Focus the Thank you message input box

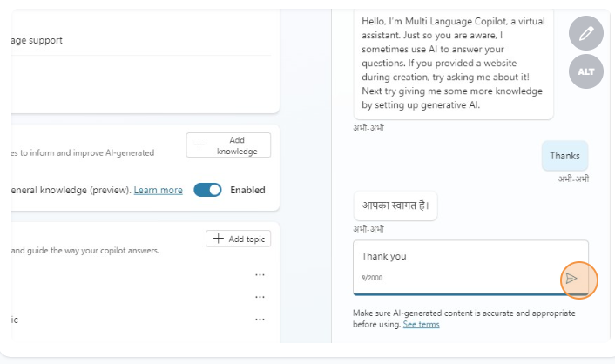pos(453,257)
